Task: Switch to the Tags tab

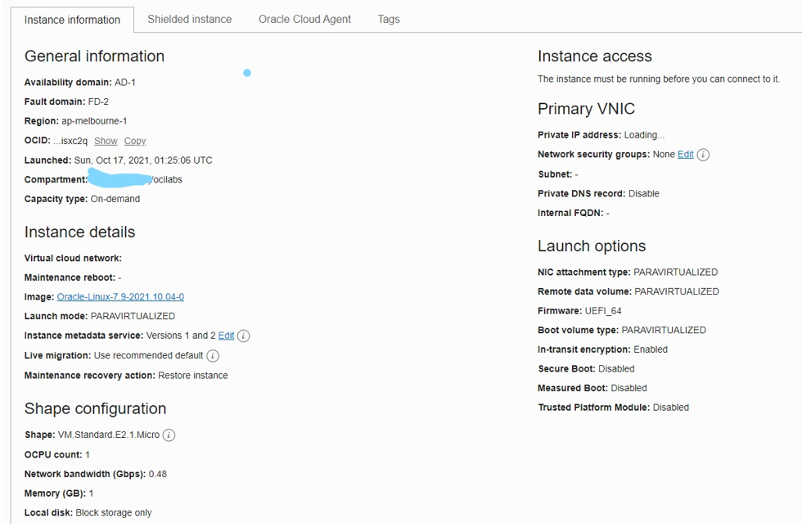Action: pos(389,20)
